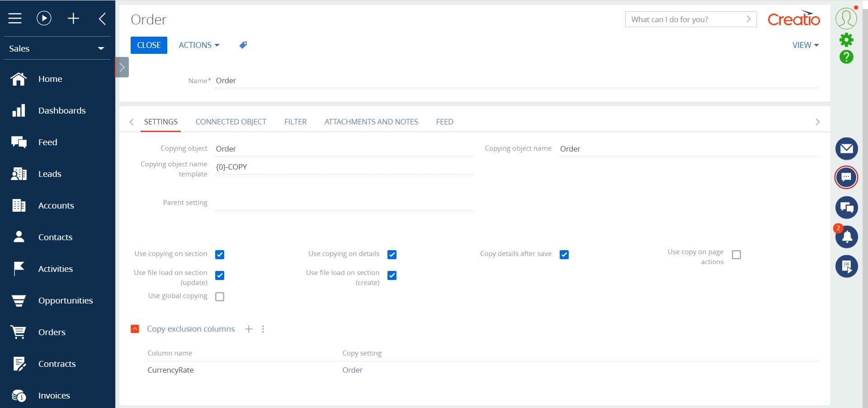Click the run process play button

43,18
